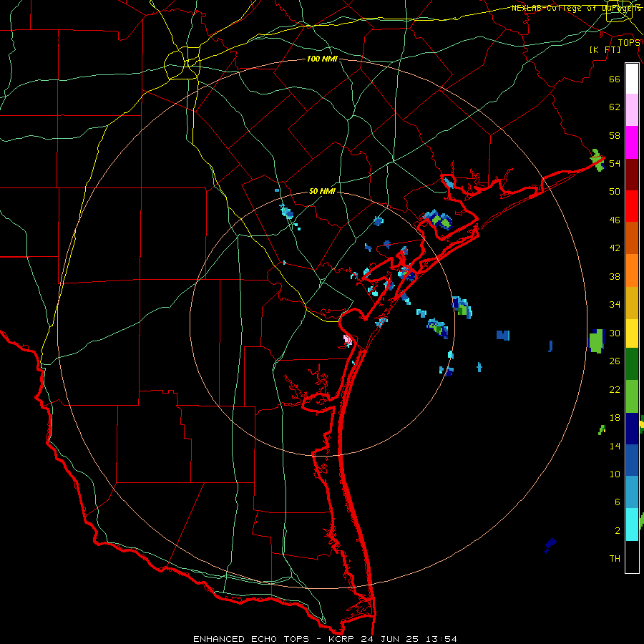Click the 'ENHANCED ECHO TOPS' product title
This screenshot has width=644, height=644.
tap(251, 639)
